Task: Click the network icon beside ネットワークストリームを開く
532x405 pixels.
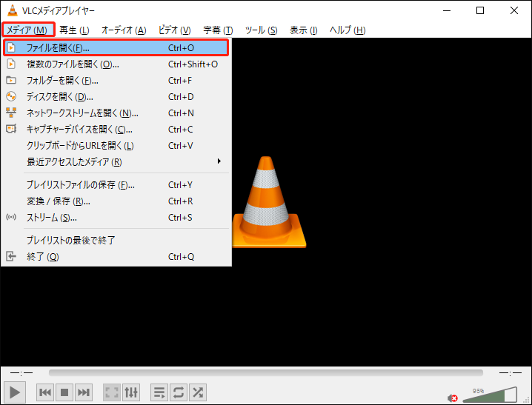Action: click(x=11, y=113)
